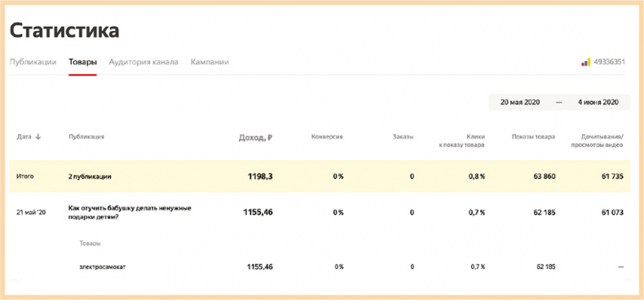The width and height of the screenshot is (644, 300).
Task: Click the Конверсия column header
Action: [327, 137]
